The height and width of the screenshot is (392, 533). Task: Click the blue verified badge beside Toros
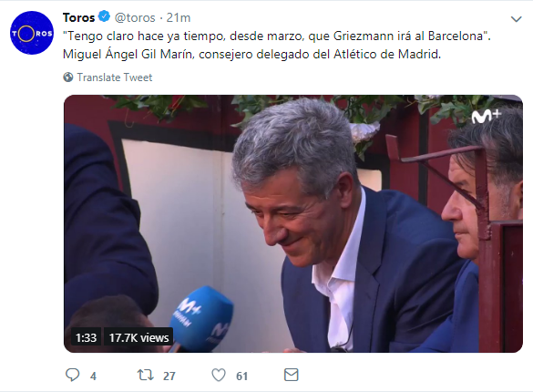(104, 16)
